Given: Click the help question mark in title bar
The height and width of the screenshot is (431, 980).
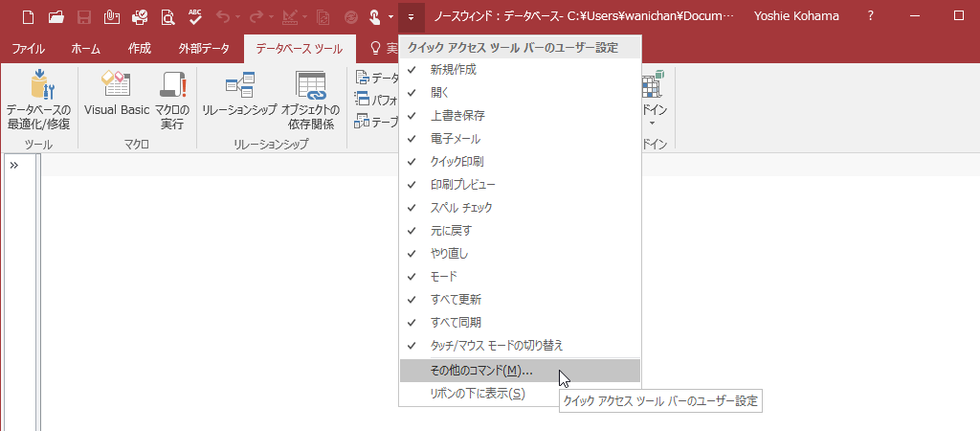Looking at the screenshot, I should [x=871, y=16].
